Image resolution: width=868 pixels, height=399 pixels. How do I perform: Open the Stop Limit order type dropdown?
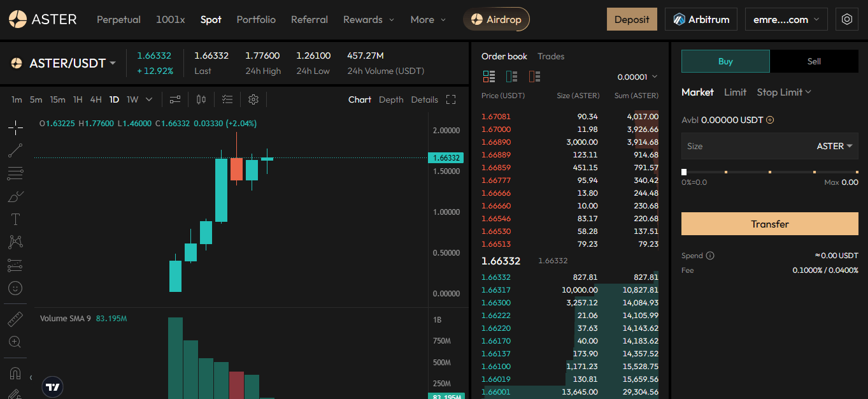click(x=783, y=92)
